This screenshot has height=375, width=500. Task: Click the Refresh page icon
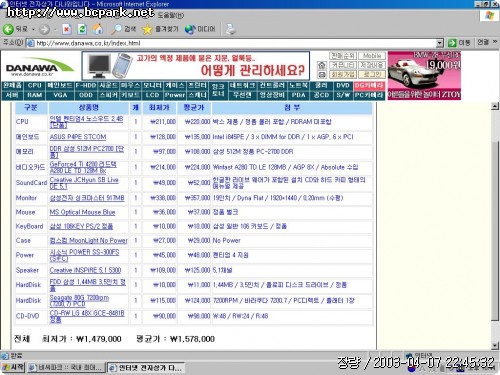[82, 29]
